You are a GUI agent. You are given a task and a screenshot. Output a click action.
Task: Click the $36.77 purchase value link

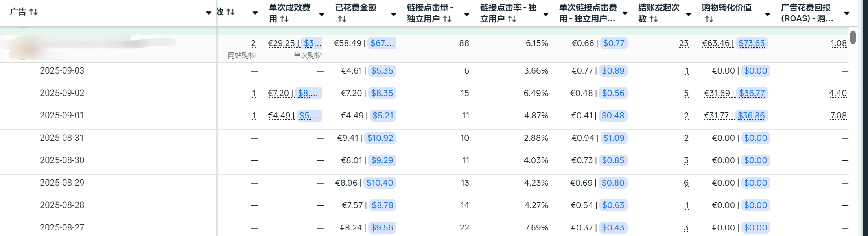pos(752,93)
